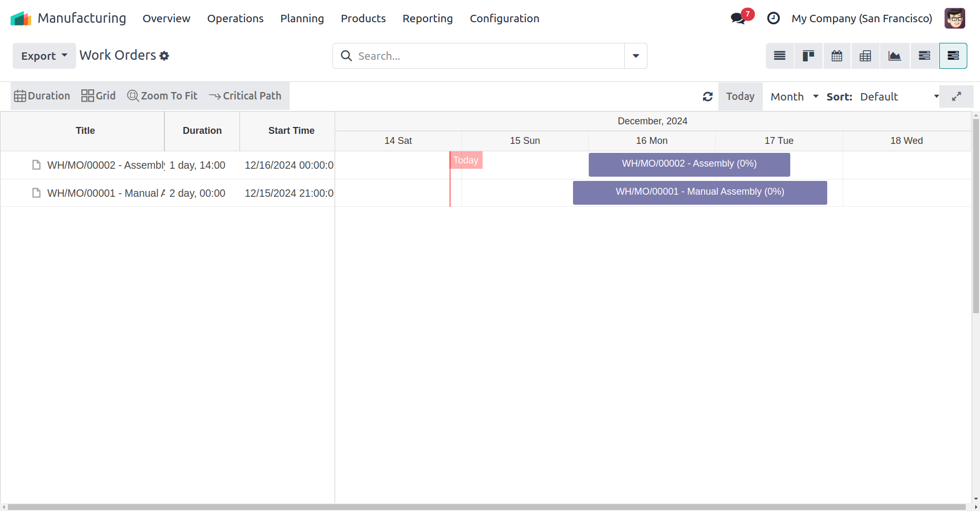Click the Today button
Viewport: 980px width, 511px height.
pyautogui.click(x=740, y=97)
